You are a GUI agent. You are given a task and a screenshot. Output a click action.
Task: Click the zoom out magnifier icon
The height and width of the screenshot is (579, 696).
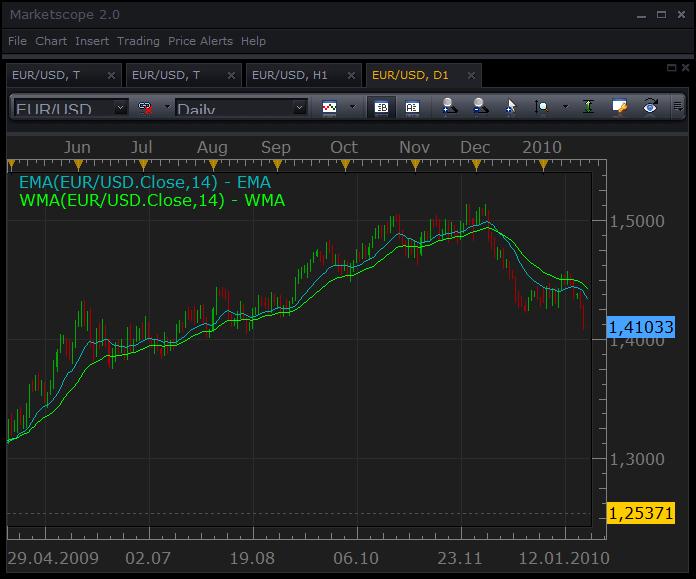[x=480, y=107]
